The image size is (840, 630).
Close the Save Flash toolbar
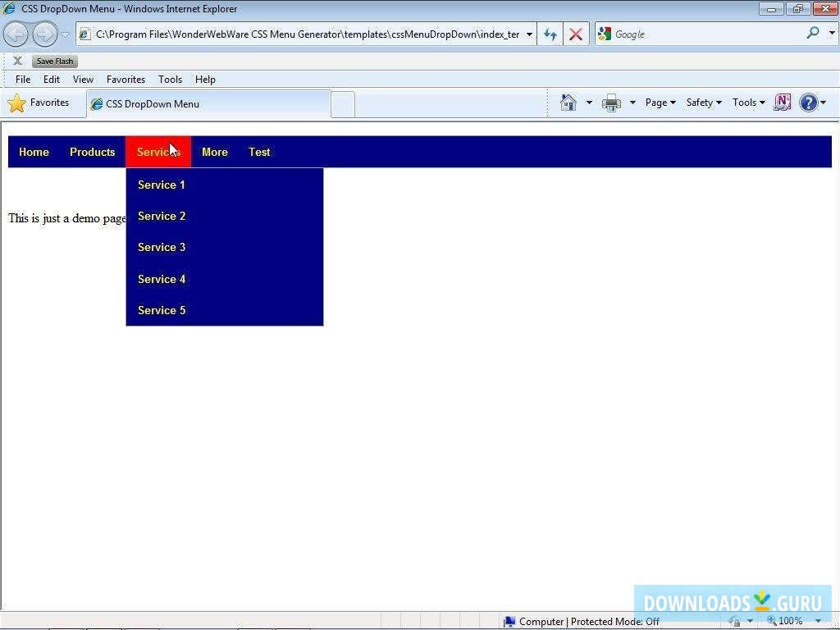17,61
